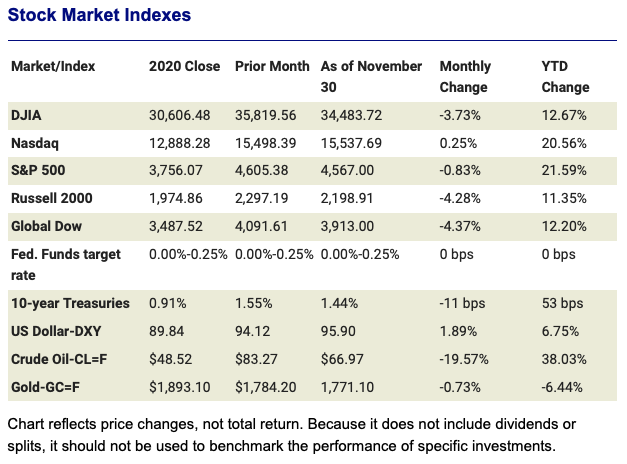
Task: Click the 2020 Close column header
Action: tap(183, 66)
